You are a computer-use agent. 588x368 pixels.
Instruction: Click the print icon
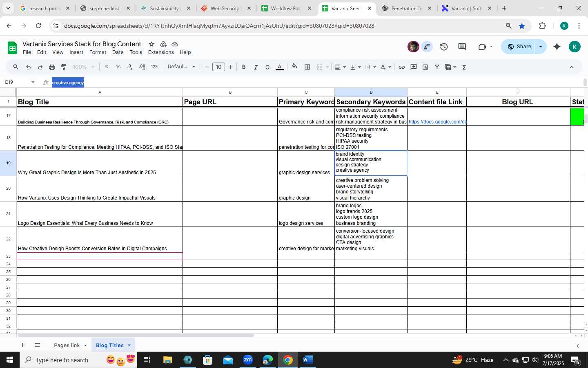[52, 67]
